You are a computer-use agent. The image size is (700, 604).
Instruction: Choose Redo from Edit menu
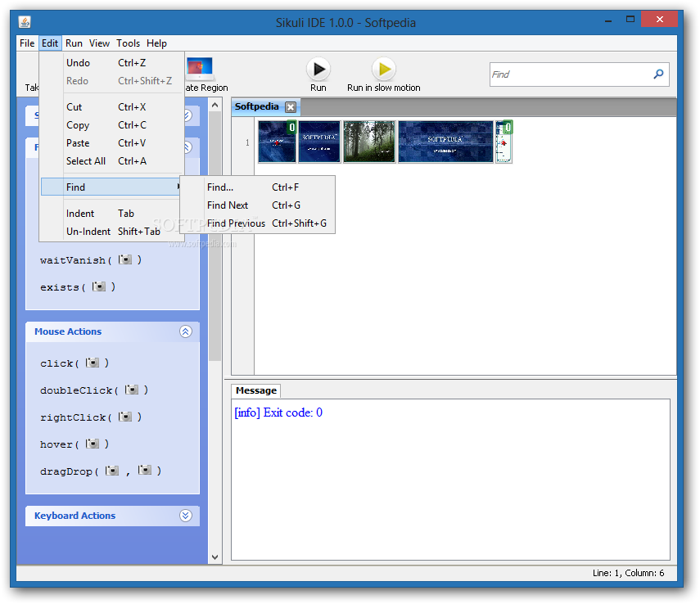[x=112, y=81]
